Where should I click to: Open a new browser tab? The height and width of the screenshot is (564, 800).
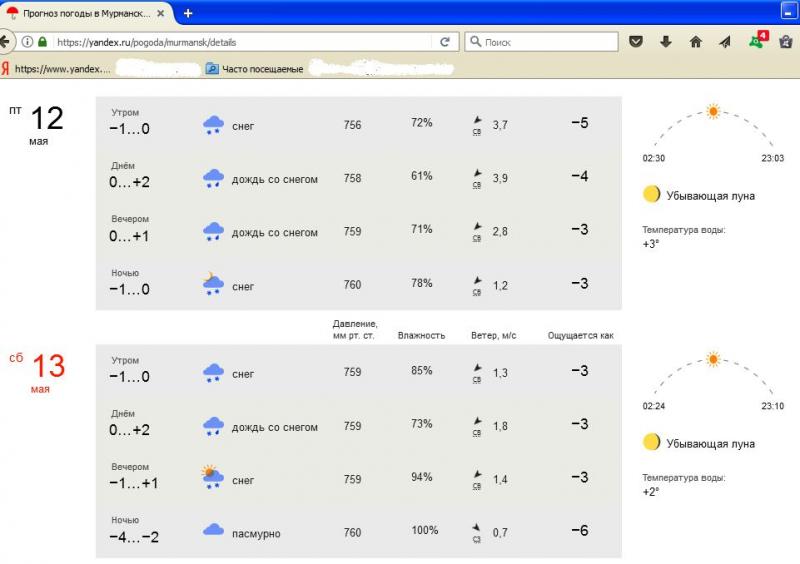point(187,13)
